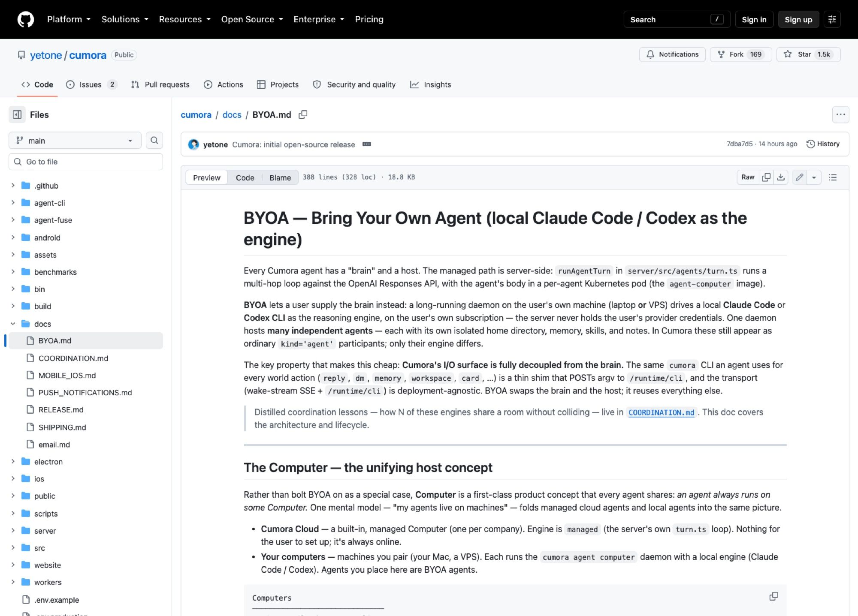Open the document outline list icon

833,177
